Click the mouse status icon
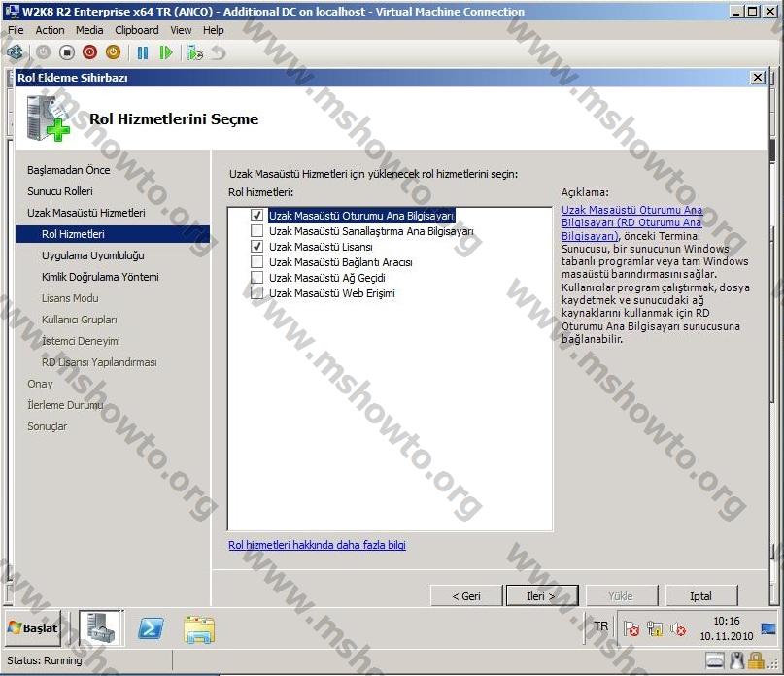 pyautogui.click(x=736, y=661)
